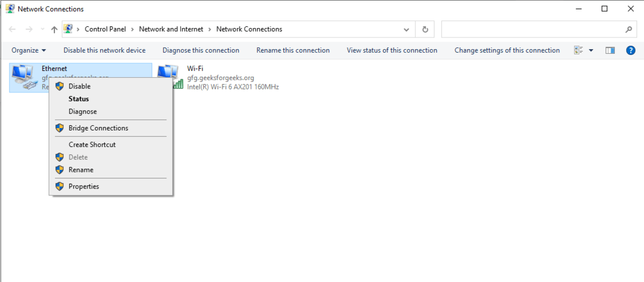Image resolution: width=644 pixels, height=282 pixels.
Task: Open the address bar history dropdown
Action: [x=406, y=29]
